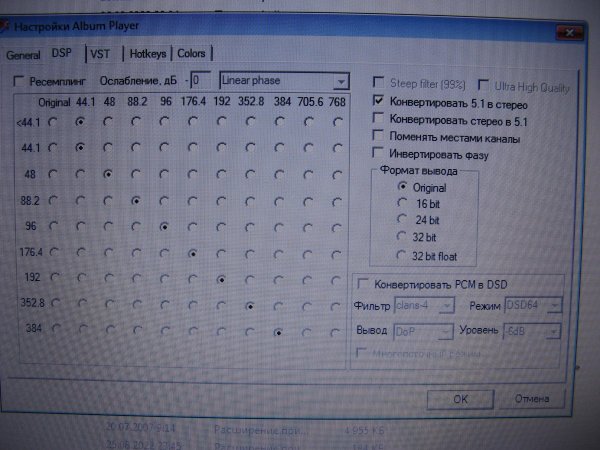Set 88.2 row to Original
Screen dimensions: 600x450
53,200
